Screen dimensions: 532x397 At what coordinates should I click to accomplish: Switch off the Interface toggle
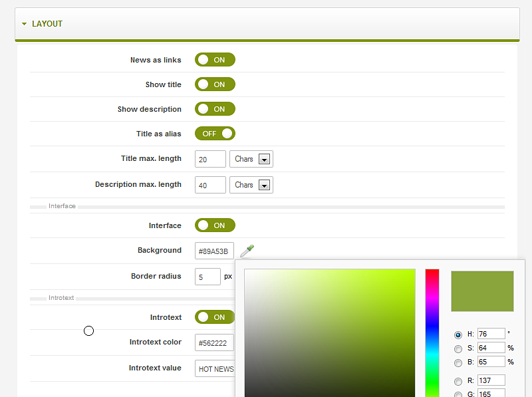pyautogui.click(x=215, y=225)
